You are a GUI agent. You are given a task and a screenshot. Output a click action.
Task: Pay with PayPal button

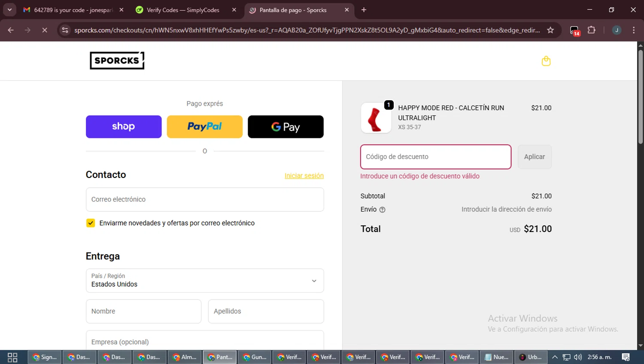point(204,127)
